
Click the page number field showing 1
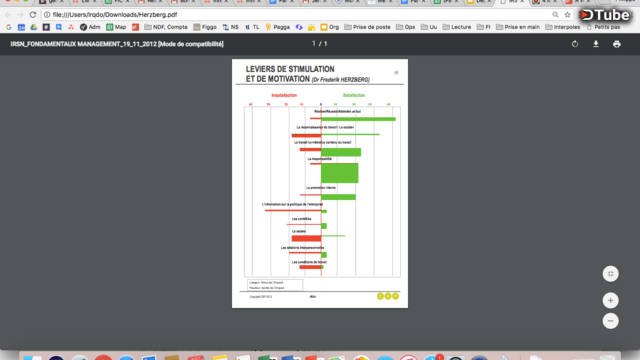pyautogui.click(x=313, y=44)
